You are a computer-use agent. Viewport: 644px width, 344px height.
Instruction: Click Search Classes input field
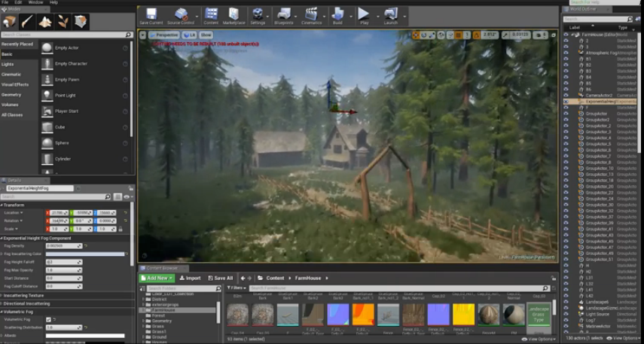tap(66, 35)
